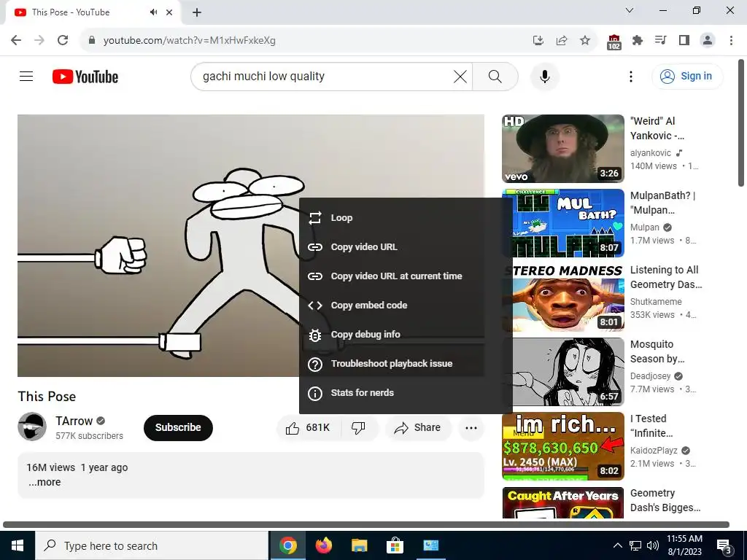The image size is (747, 560).
Task: Open Stats for nerds
Action: 405,392
